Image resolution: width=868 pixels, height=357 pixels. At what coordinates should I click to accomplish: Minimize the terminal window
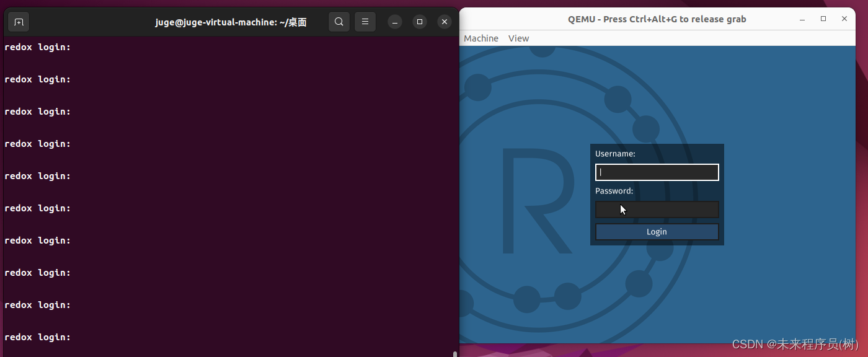tap(395, 21)
